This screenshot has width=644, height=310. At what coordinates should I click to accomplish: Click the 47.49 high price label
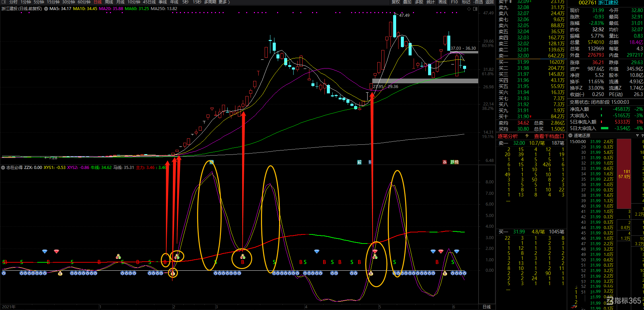click(x=404, y=15)
